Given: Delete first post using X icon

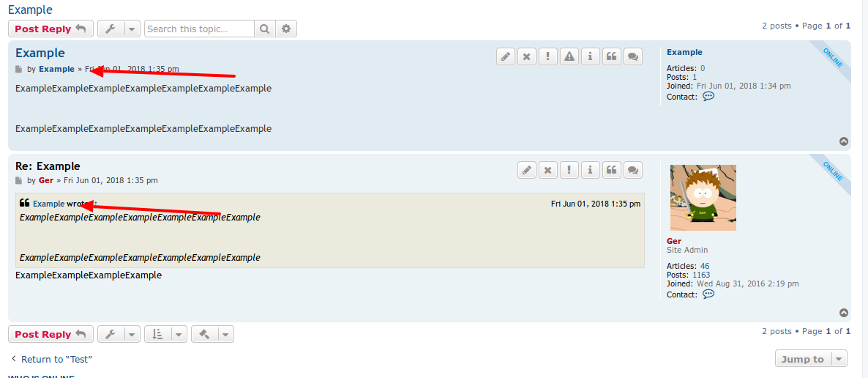Looking at the screenshot, I should click(x=527, y=56).
